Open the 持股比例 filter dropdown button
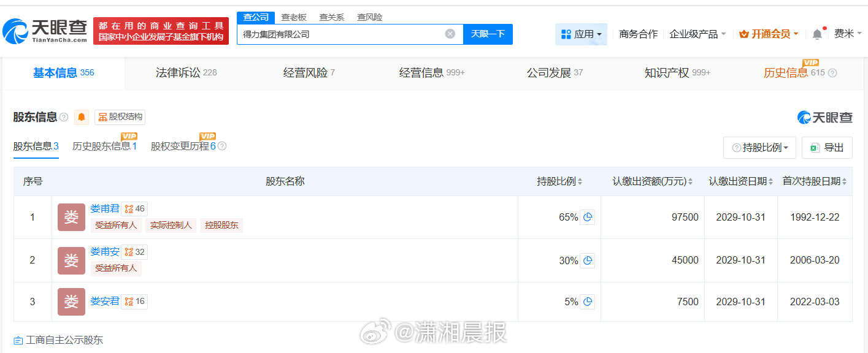The width and height of the screenshot is (868, 353). point(759,148)
